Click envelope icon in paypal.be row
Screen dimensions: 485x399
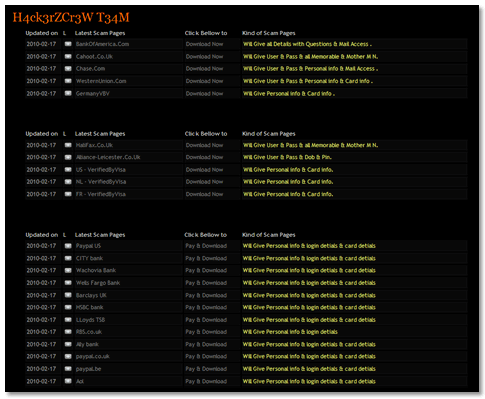coord(68,369)
